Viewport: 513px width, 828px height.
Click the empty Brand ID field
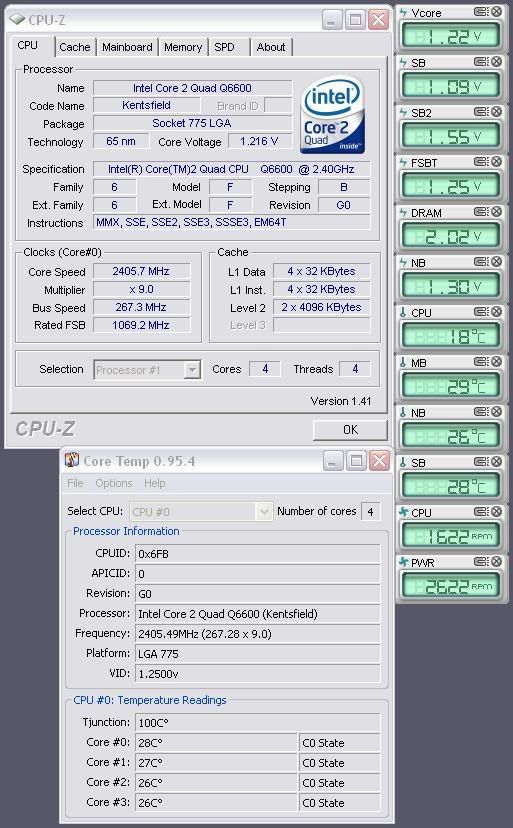click(x=278, y=105)
